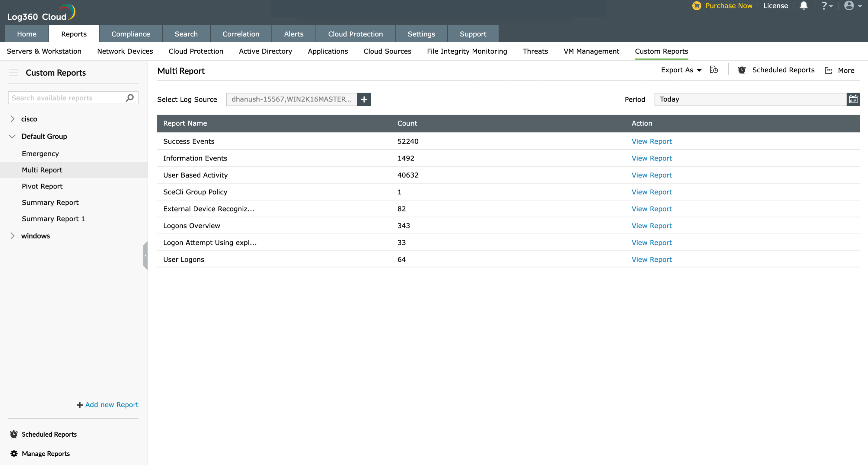868x465 pixels.
Task: Click the export history document icon
Action: pyautogui.click(x=714, y=70)
